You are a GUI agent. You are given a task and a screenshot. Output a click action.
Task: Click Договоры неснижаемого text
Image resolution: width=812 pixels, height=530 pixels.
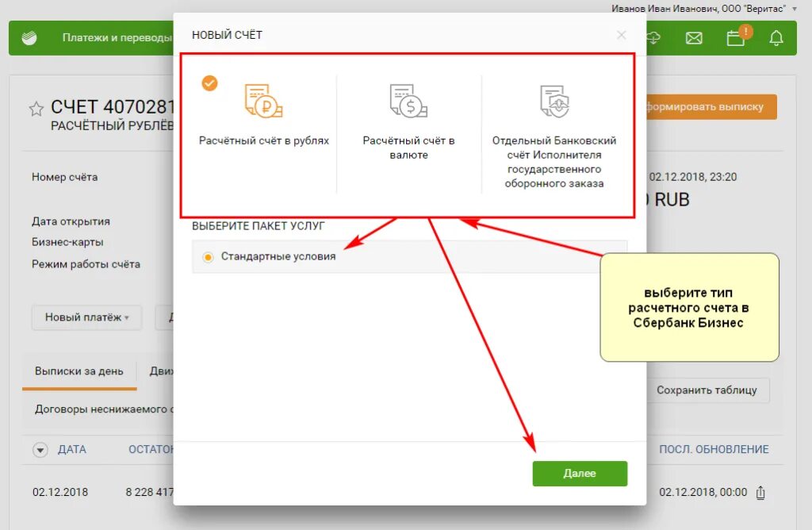click(x=103, y=409)
